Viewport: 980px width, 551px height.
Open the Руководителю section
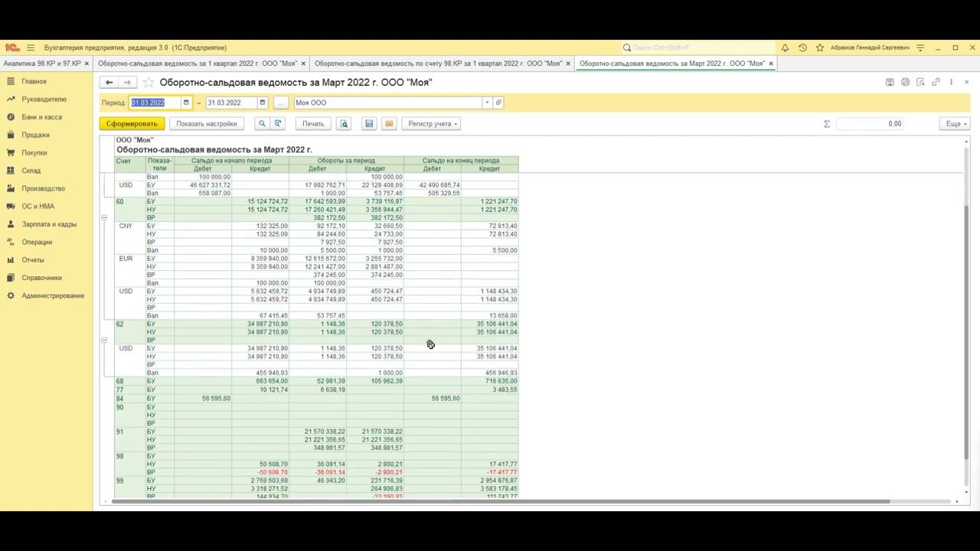point(44,99)
